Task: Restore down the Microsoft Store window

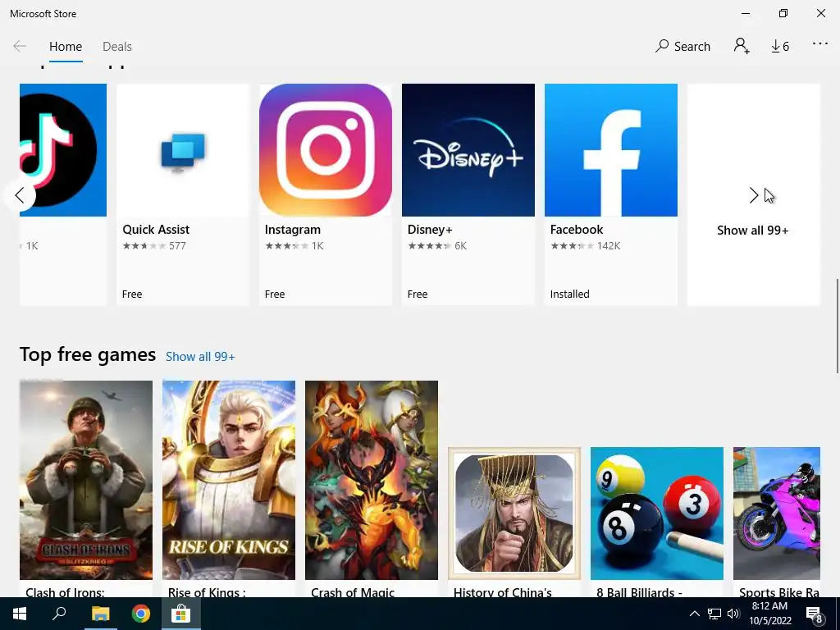Action: (783, 13)
